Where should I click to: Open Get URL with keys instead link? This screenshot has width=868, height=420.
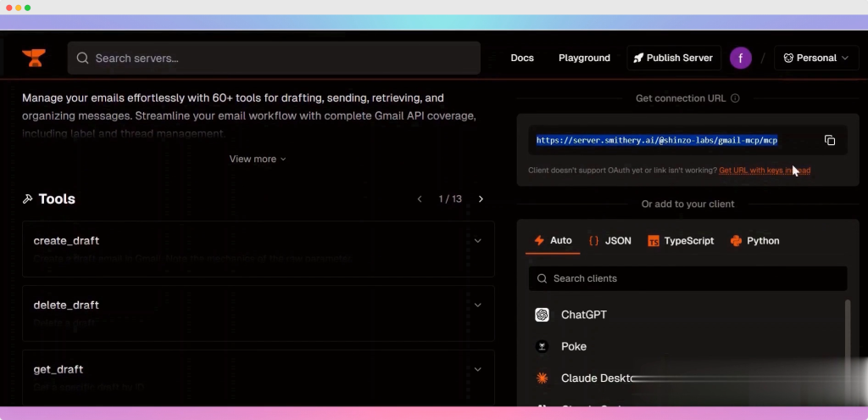764,171
